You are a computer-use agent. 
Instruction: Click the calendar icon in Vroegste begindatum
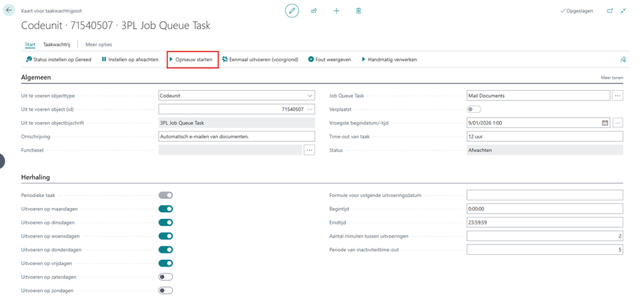[x=605, y=123]
